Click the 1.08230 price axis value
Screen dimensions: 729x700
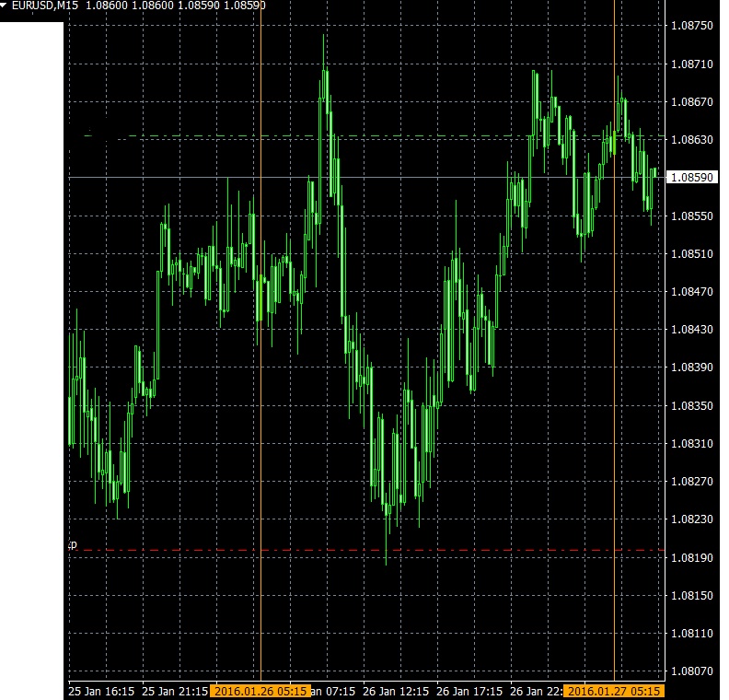coord(692,519)
